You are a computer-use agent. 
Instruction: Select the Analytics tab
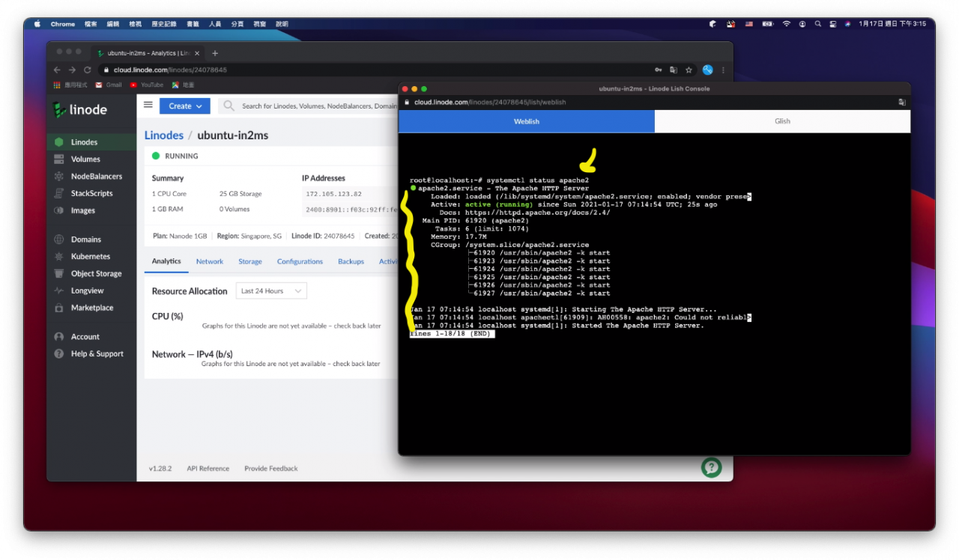coord(166,261)
